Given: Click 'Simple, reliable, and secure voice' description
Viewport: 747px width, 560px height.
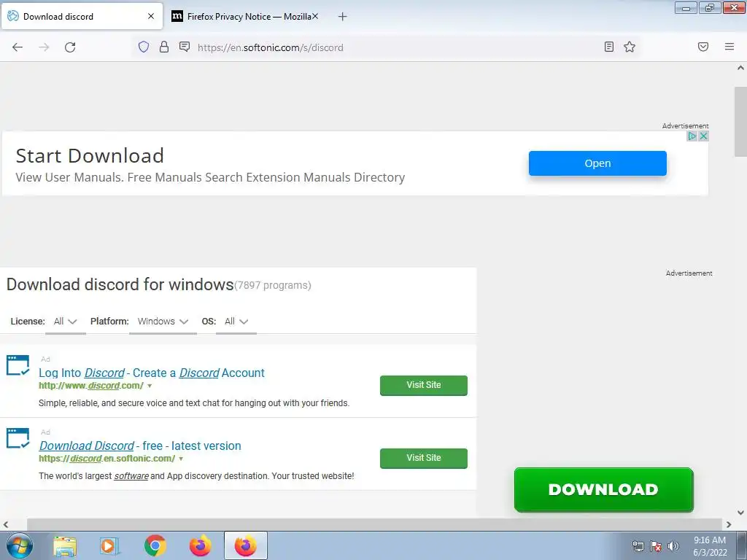Looking at the screenshot, I should 194,402.
